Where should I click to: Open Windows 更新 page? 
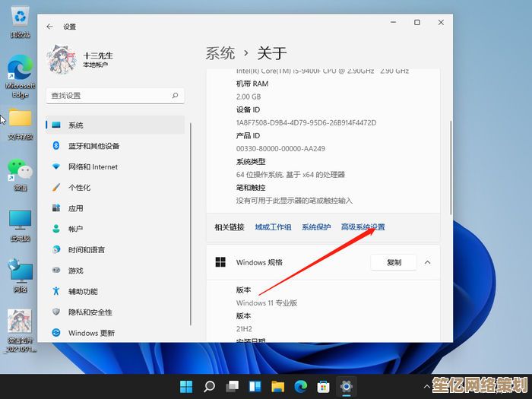click(91, 333)
